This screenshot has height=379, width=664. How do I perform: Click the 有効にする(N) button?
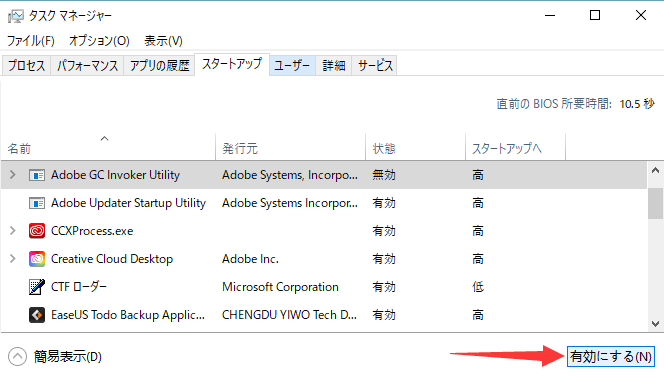pos(611,356)
